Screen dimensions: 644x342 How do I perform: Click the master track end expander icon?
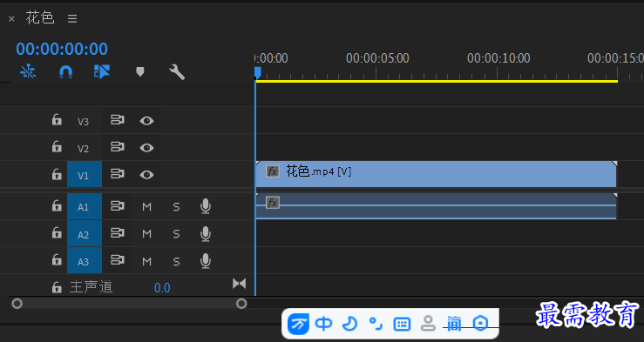(240, 284)
